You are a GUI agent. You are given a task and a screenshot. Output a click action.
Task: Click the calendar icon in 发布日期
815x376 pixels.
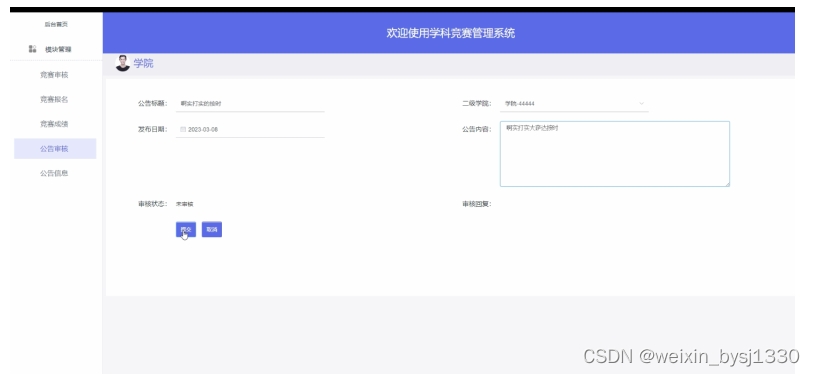pyautogui.click(x=183, y=129)
